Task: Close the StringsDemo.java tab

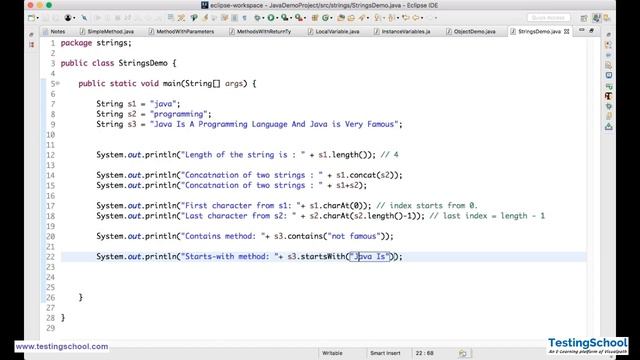Action: pyautogui.click(x=567, y=31)
